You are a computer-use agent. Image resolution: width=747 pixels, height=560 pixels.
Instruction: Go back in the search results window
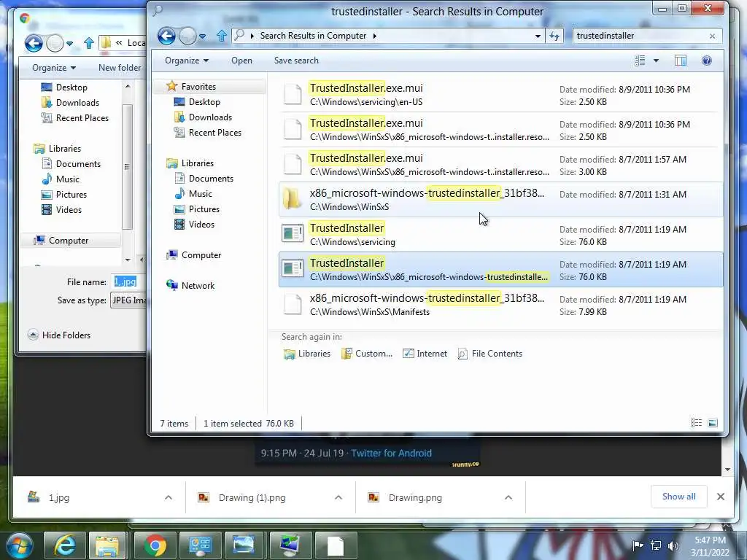tap(166, 36)
